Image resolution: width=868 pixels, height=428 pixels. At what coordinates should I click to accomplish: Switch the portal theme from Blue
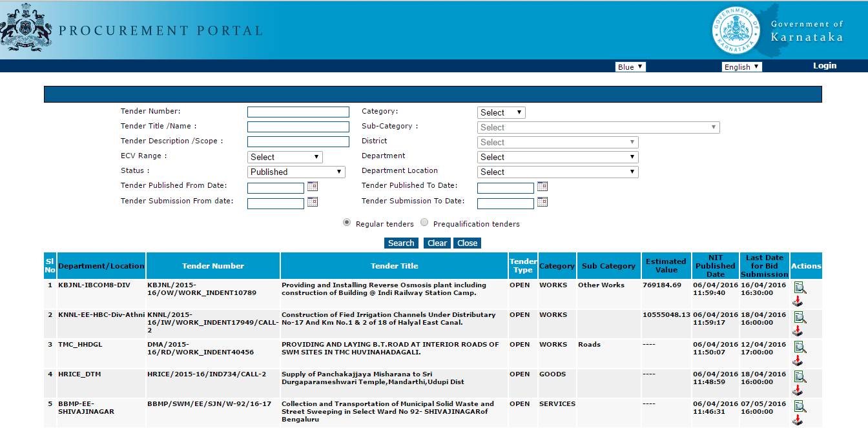point(630,66)
